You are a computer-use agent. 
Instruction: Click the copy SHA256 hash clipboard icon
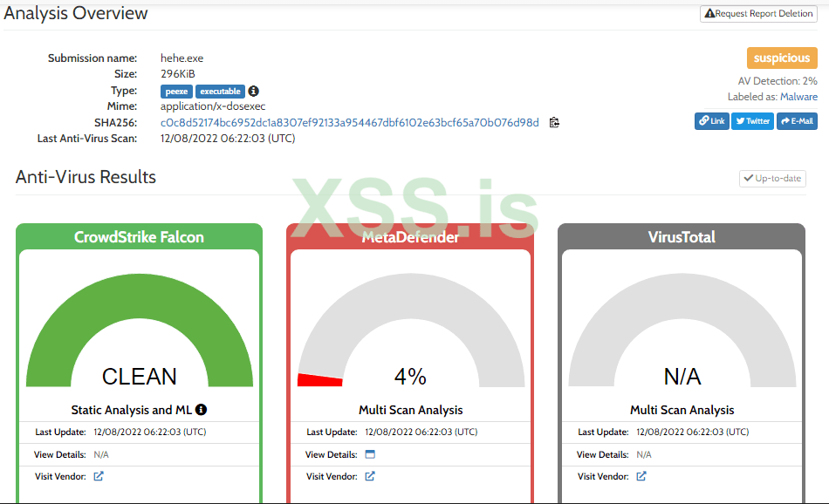(554, 123)
